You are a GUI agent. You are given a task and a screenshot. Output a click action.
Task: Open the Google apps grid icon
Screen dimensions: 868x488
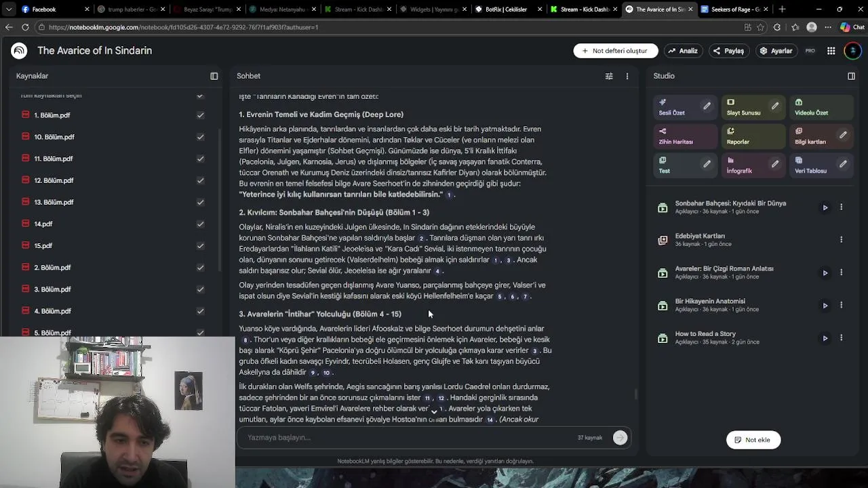coord(831,51)
